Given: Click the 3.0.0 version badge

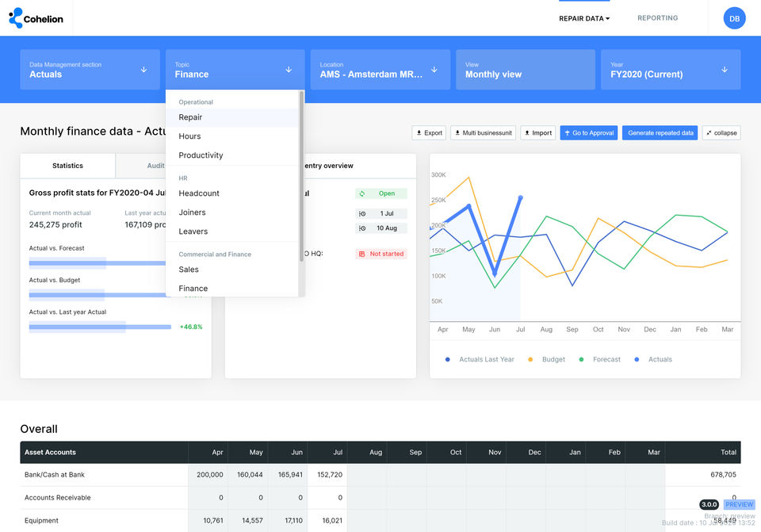Looking at the screenshot, I should 709,505.
